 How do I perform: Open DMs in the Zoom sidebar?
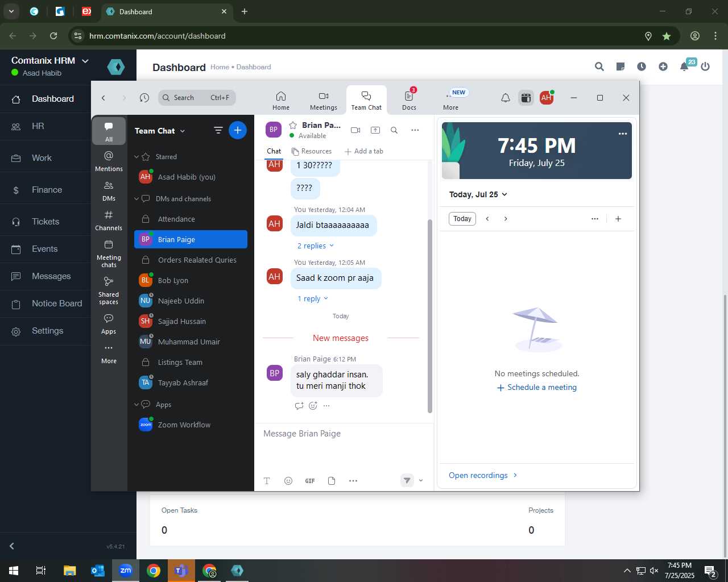point(109,191)
